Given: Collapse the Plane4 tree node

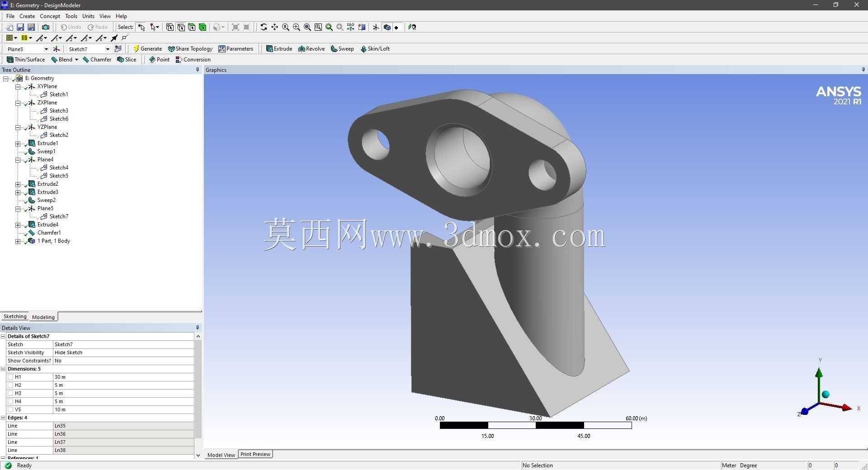Looking at the screenshot, I should point(18,160).
